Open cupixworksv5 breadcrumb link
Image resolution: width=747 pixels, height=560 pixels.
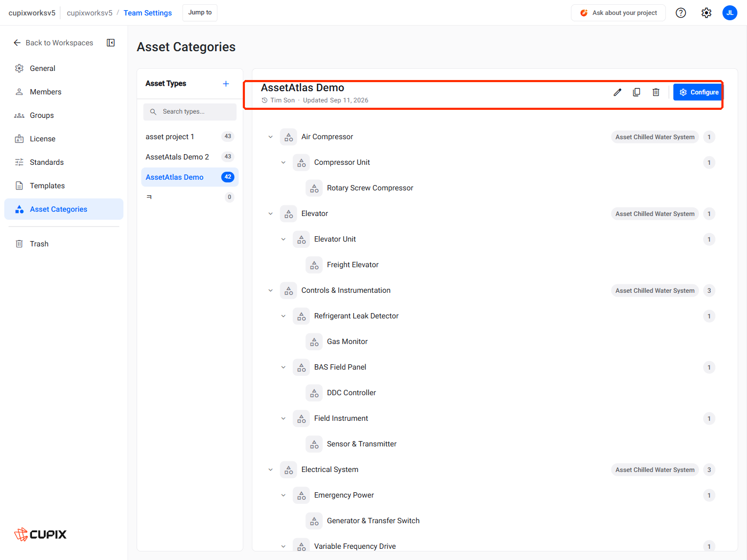(90, 13)
